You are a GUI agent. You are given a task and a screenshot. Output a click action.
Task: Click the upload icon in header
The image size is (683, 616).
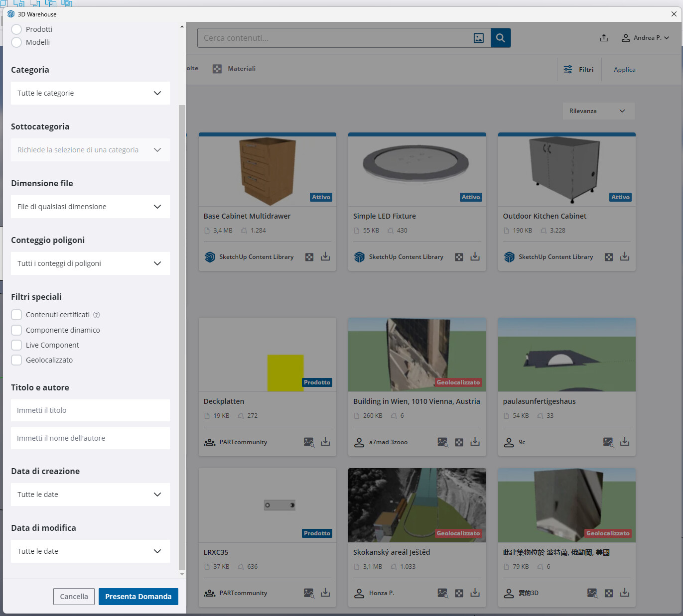coord(604,38)
